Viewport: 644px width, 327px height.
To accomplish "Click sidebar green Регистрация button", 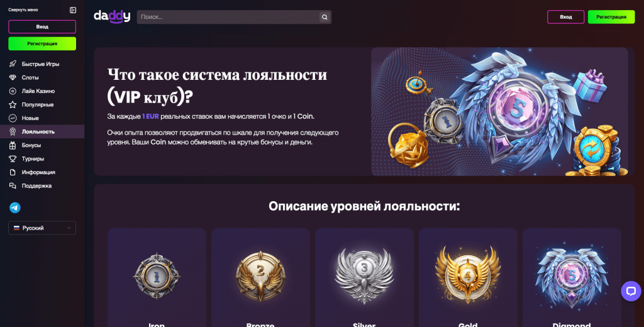I will pos(42,43).
